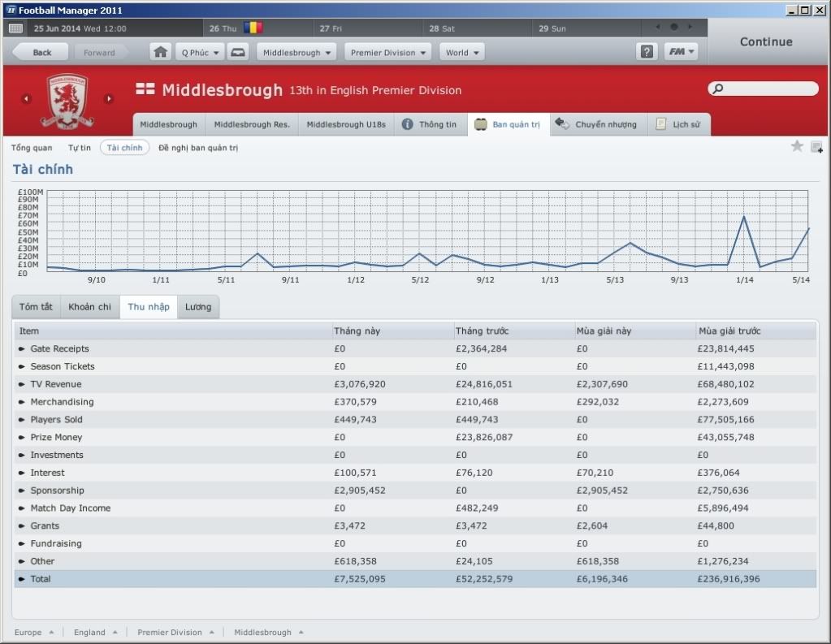Open the Thông tin tab
This screenshot has height=644, width=831.
click(431, 124)
